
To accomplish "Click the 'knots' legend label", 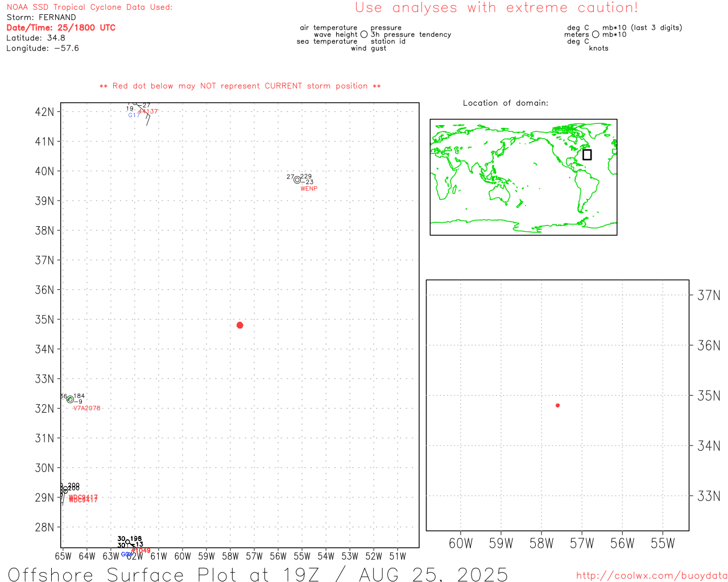I will [x=599, y=48].
